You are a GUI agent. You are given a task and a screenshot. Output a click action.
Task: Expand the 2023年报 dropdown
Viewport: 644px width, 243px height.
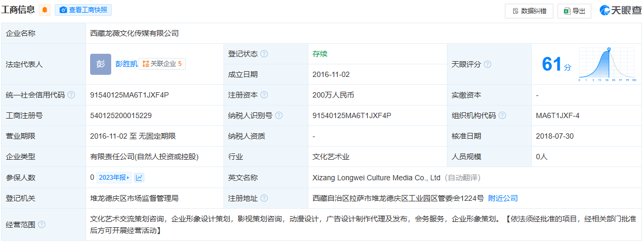pyautogui.click(x=114, y=178)
